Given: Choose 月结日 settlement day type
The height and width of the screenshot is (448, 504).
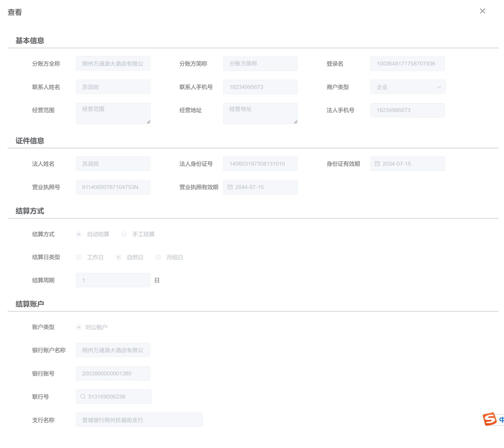Looking at the screenshot, I should [158, 257].
